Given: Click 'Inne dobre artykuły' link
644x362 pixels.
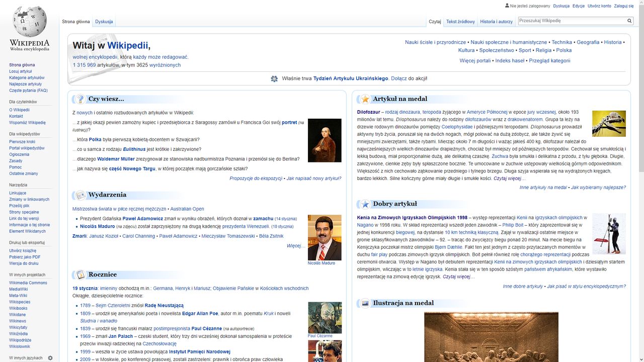Looking at the screenshot, I should (523, 286).
